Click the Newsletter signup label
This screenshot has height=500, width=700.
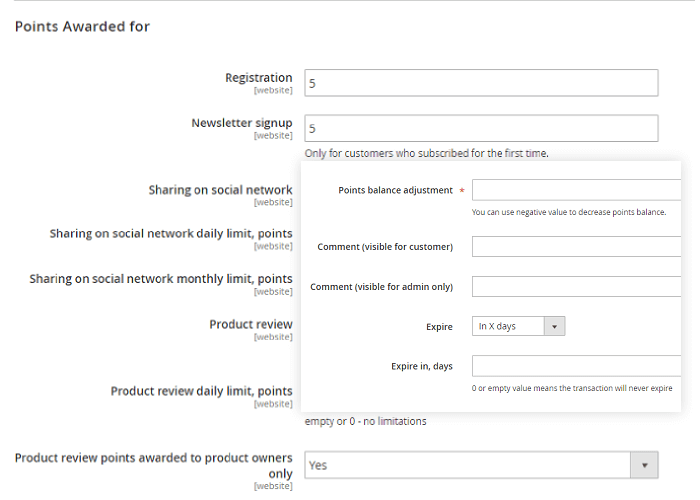tap(242, 123)
